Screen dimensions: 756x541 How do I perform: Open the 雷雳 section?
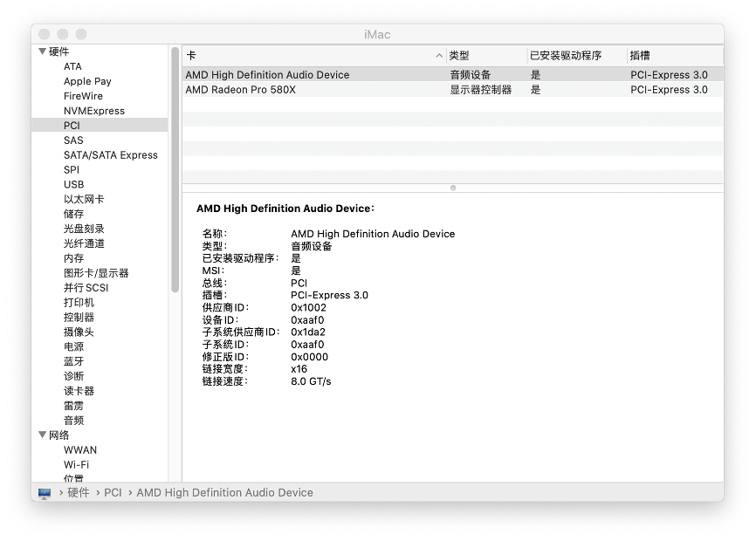74,406
